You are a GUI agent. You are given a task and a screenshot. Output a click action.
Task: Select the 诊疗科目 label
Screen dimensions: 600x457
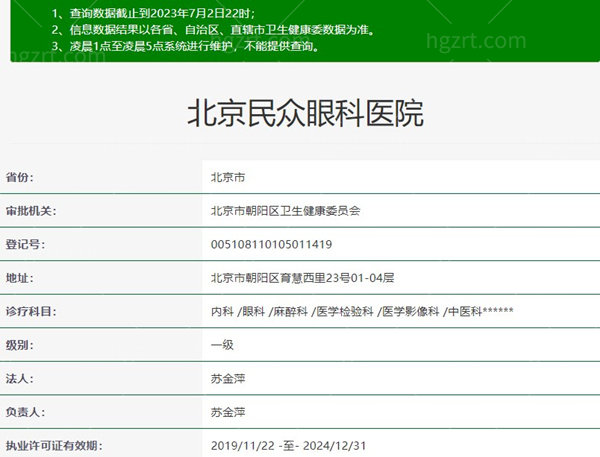[31, 312]
